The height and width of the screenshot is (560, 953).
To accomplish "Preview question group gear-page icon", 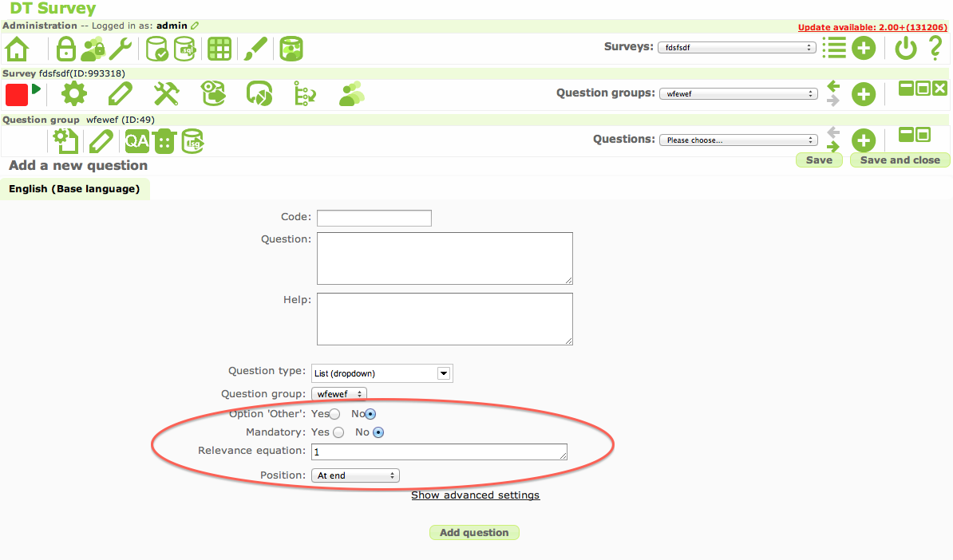I will click(65, 141).
